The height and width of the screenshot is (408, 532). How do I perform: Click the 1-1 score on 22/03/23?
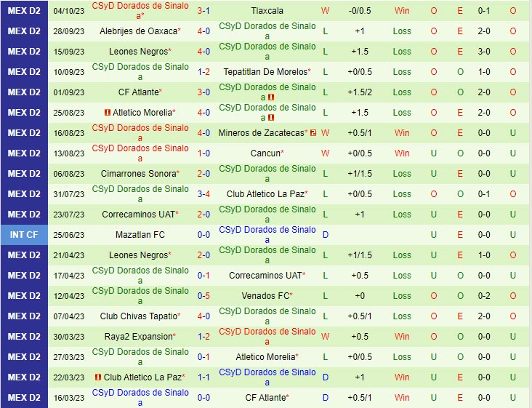(x=203, y=377)
